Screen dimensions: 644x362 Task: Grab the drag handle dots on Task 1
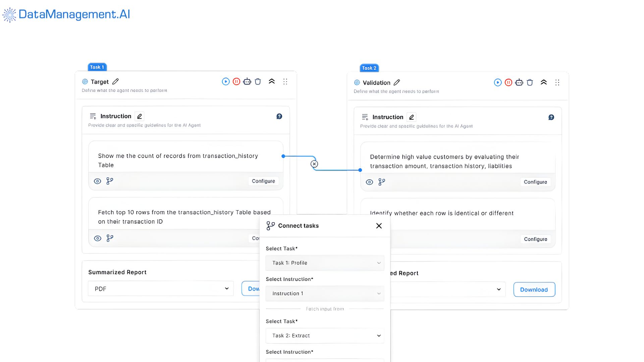point(285,81)
